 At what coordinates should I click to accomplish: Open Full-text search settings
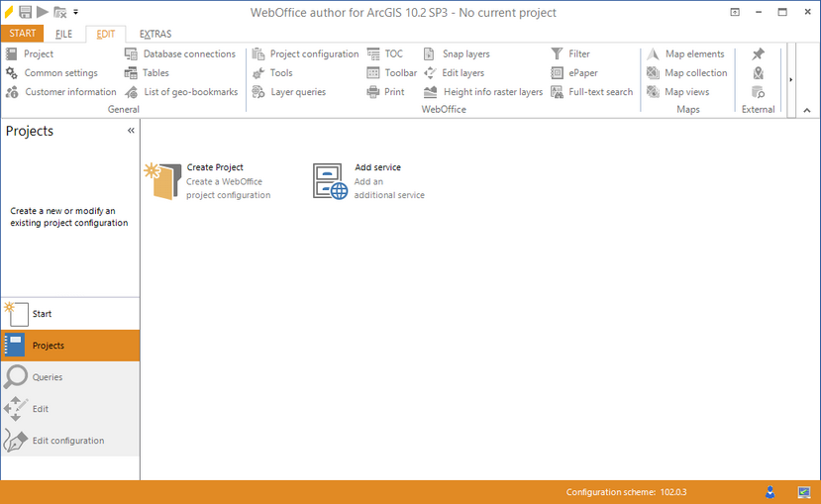pyautogui.click(x=591, y=91)
